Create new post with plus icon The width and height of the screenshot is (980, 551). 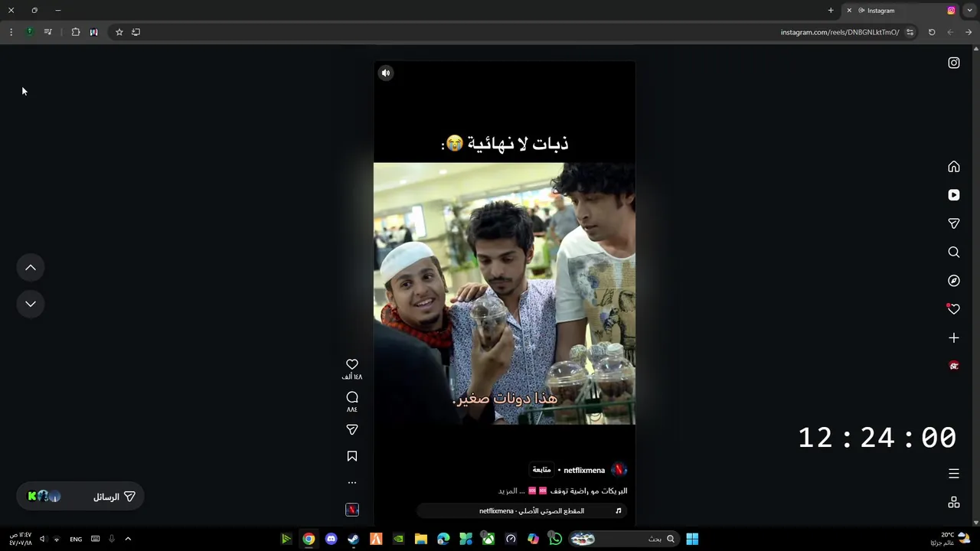point(954,337)
